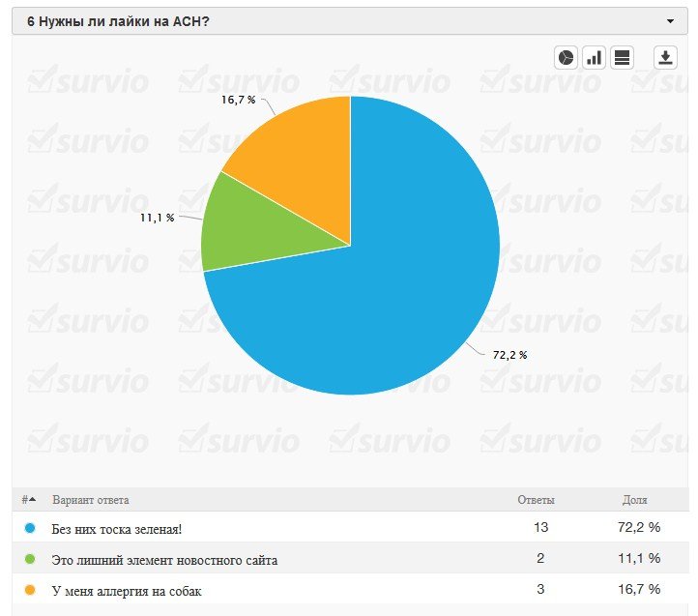
Task: Click 'У меня аллергия на собак' row
Action: click(350, 590)
